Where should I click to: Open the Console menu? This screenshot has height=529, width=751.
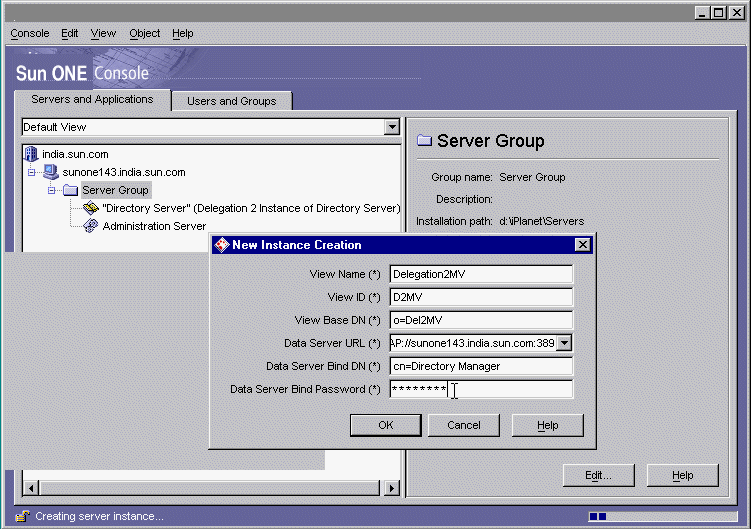coord(30,34)
